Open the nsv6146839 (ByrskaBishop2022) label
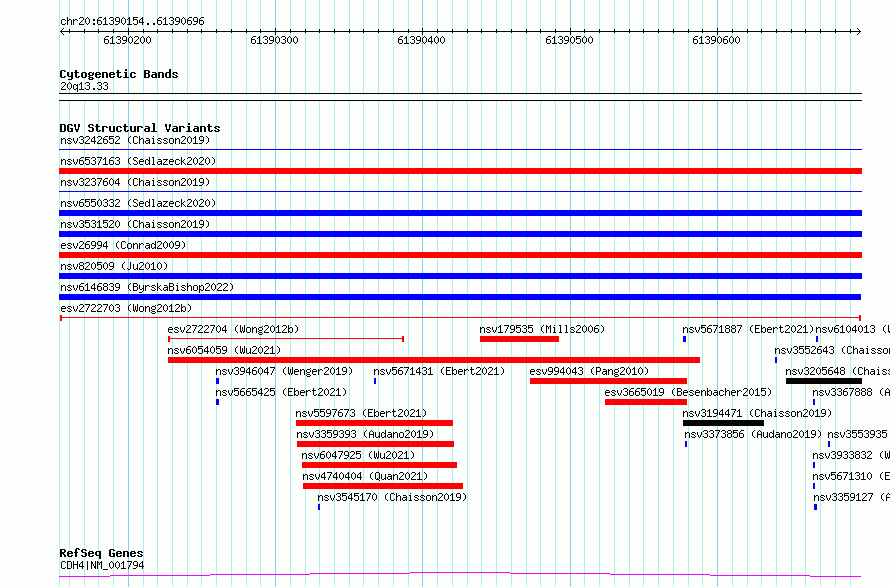 147,287
